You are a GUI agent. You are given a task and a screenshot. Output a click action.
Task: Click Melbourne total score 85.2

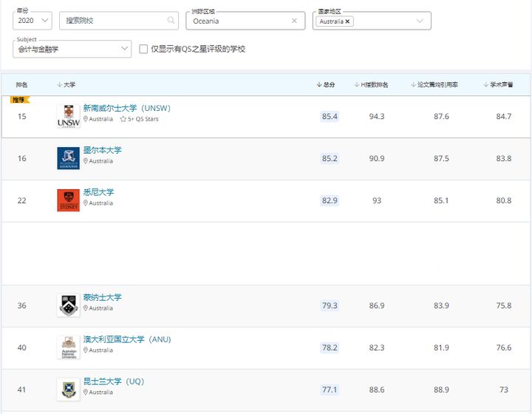coord(330,158)
